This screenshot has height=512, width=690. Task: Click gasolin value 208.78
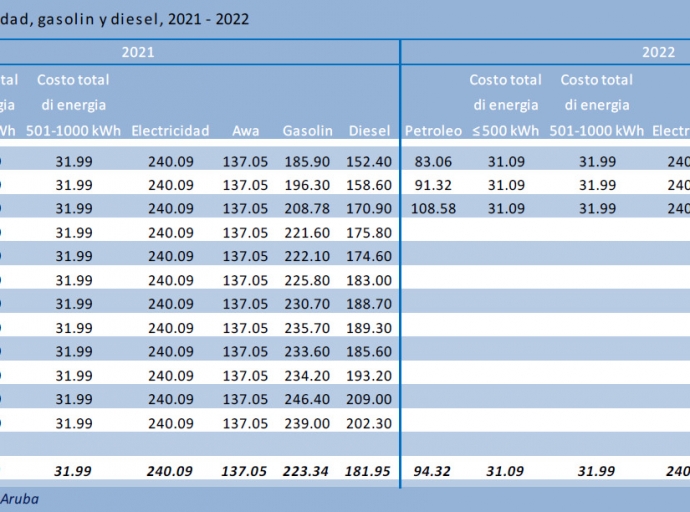[307, 208]
